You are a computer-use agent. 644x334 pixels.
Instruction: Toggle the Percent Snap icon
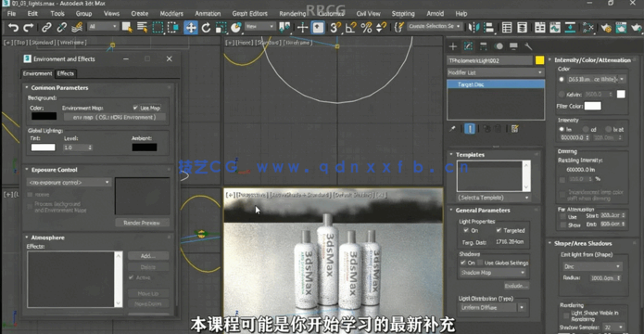(x=366, y=28)
